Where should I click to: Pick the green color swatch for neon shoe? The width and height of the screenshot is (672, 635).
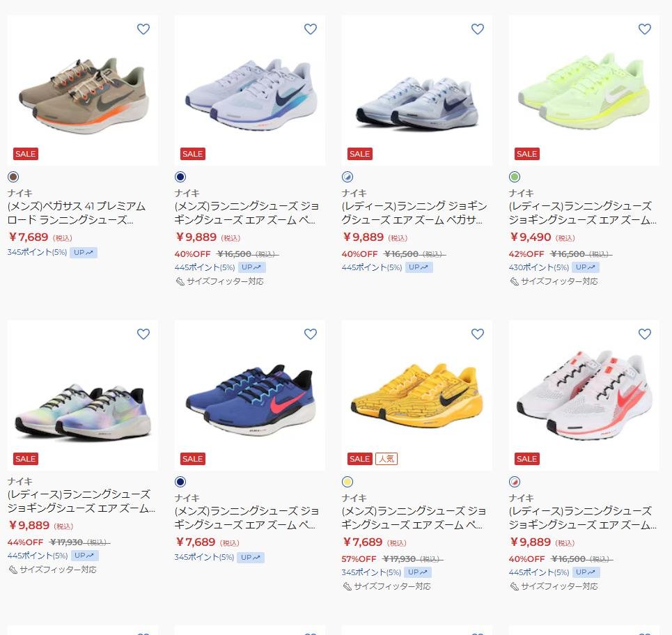click(515, 177)
